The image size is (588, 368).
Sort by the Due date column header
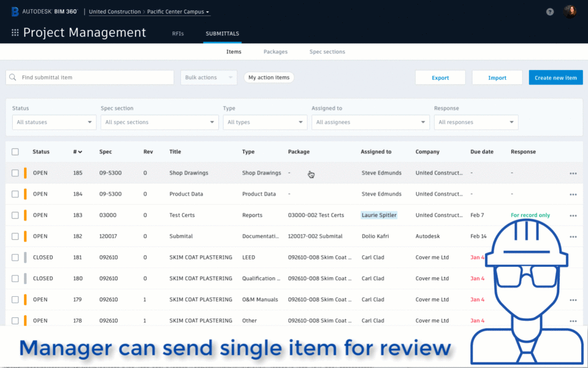point(482,152)
